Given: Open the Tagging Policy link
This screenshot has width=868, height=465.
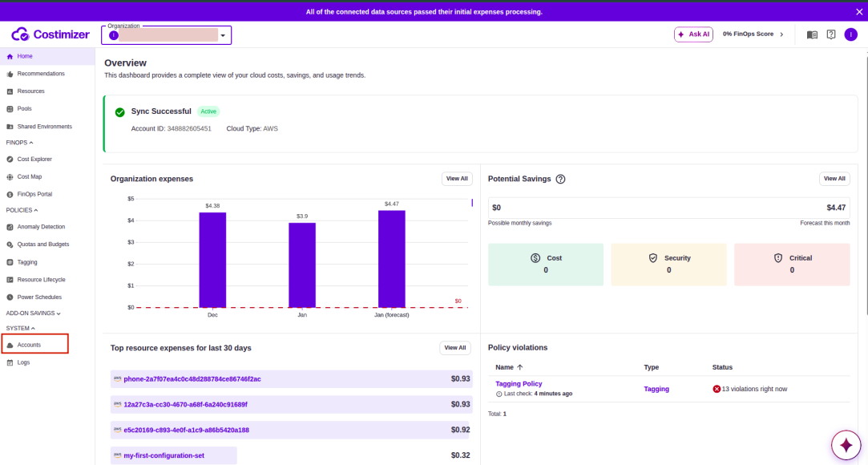Looking at the screenshot, I should point(519,383).
